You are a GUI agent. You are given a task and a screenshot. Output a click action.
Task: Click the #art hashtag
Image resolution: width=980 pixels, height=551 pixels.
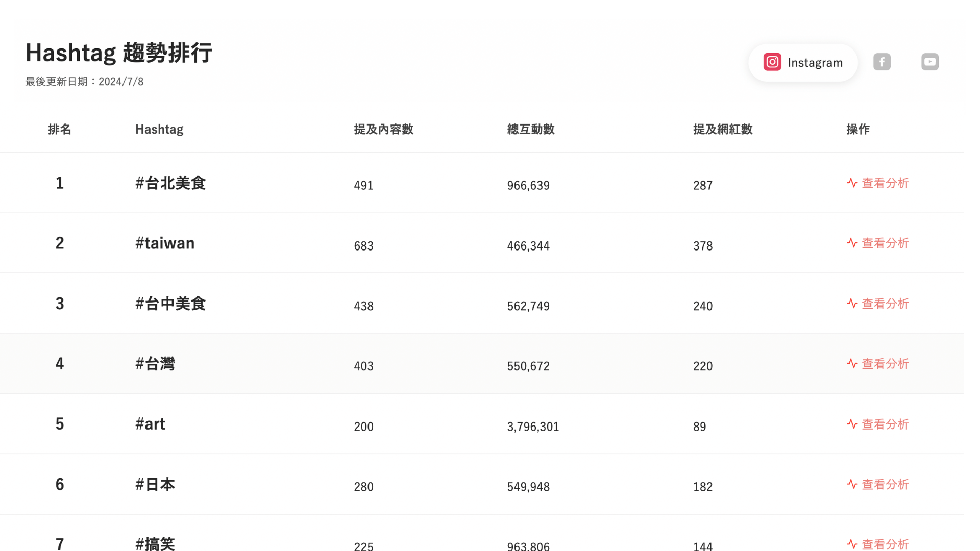150,424
